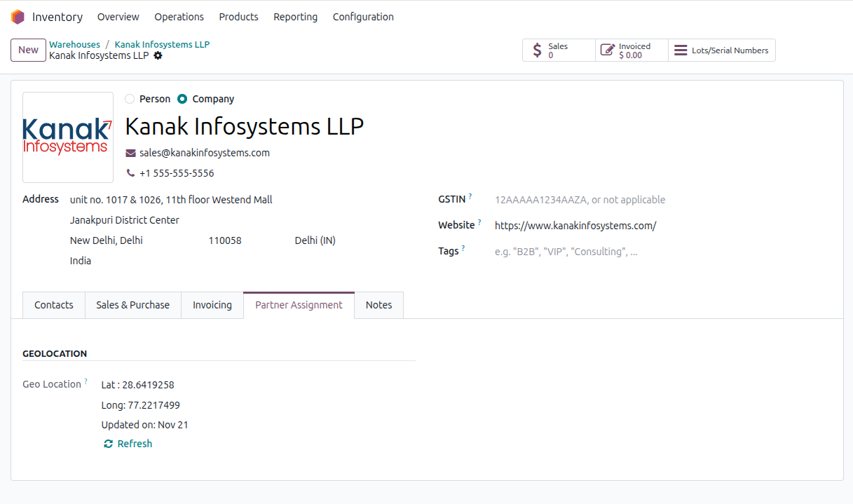Open the Invoicing tab
Screen dimensions: 853x504
pos(212,305)
